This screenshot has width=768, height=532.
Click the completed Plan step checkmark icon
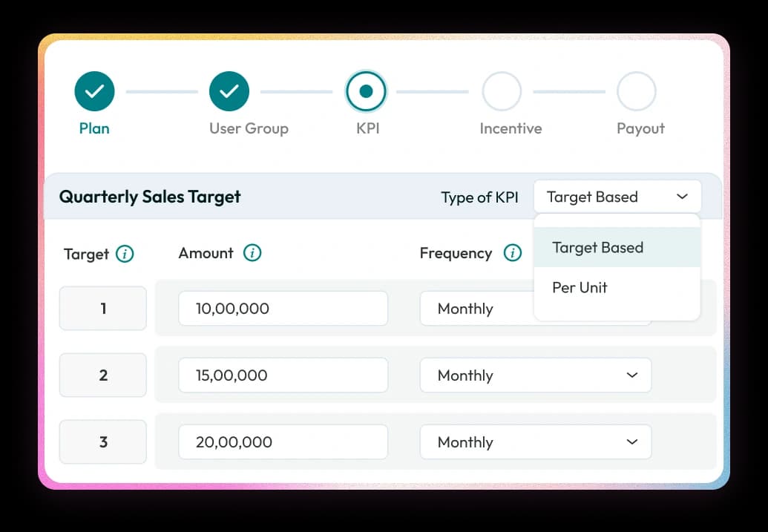click(94, 91)
